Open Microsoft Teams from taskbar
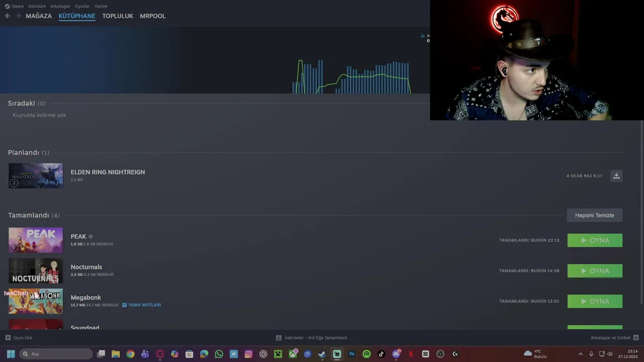 145,354
